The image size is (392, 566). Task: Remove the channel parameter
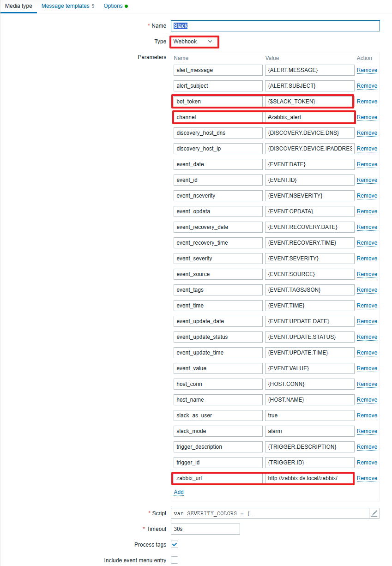coord(367,117)
